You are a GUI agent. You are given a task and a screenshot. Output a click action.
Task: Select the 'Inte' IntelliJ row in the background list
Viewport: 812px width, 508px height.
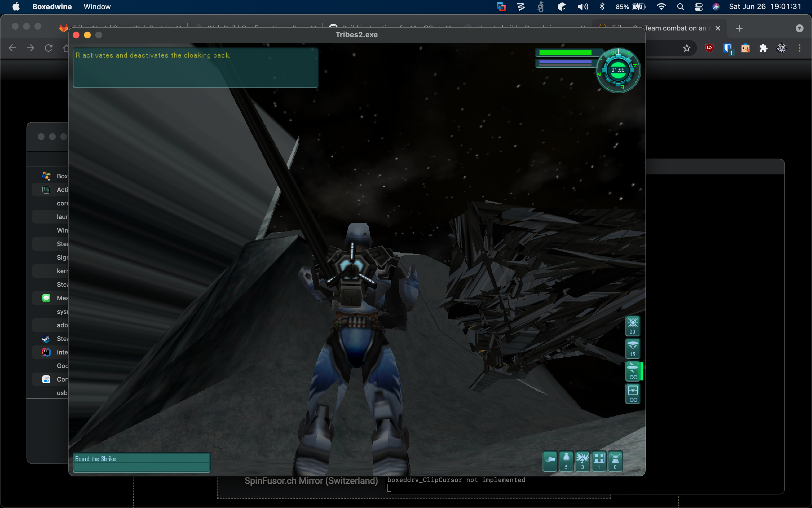click(50, 352)
